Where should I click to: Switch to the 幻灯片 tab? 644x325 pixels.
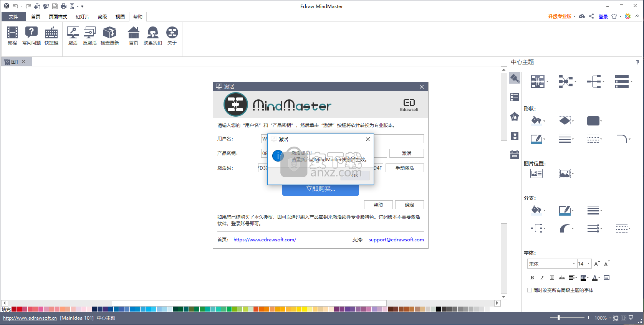(83, 16)
